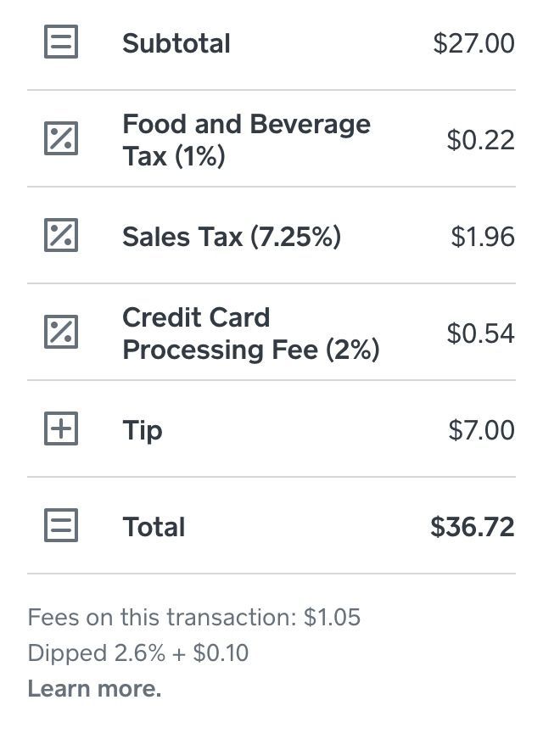Select the Total label
This screenshot has height=756, width=543.
click(x=154, y=527)
